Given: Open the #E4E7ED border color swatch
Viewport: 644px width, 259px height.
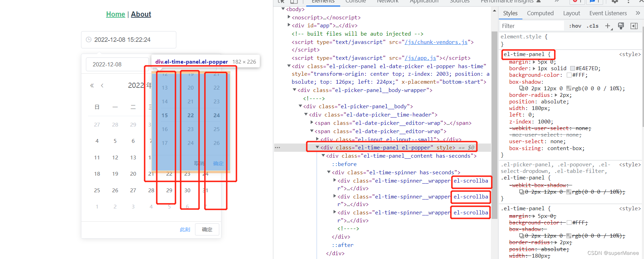Looking at the screenshot, I should coord(573,68).
